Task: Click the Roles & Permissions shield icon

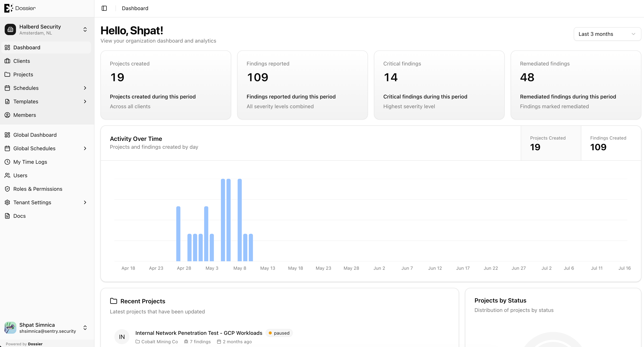Action: coord(7,189)
